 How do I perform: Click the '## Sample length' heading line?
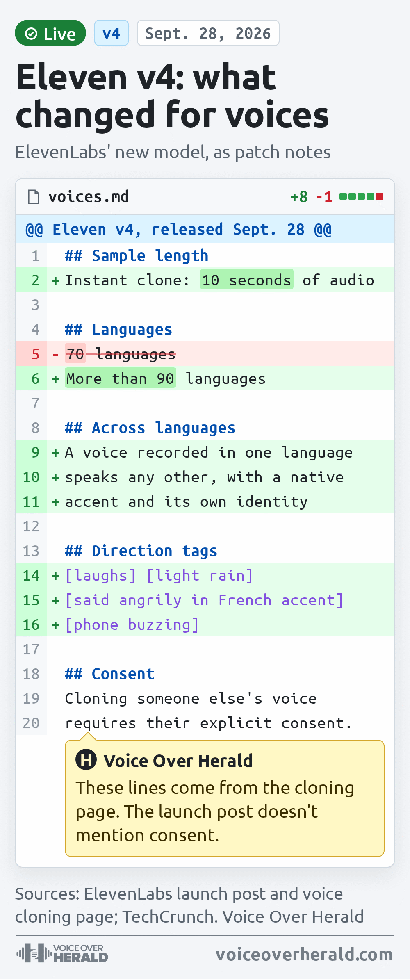137,255
